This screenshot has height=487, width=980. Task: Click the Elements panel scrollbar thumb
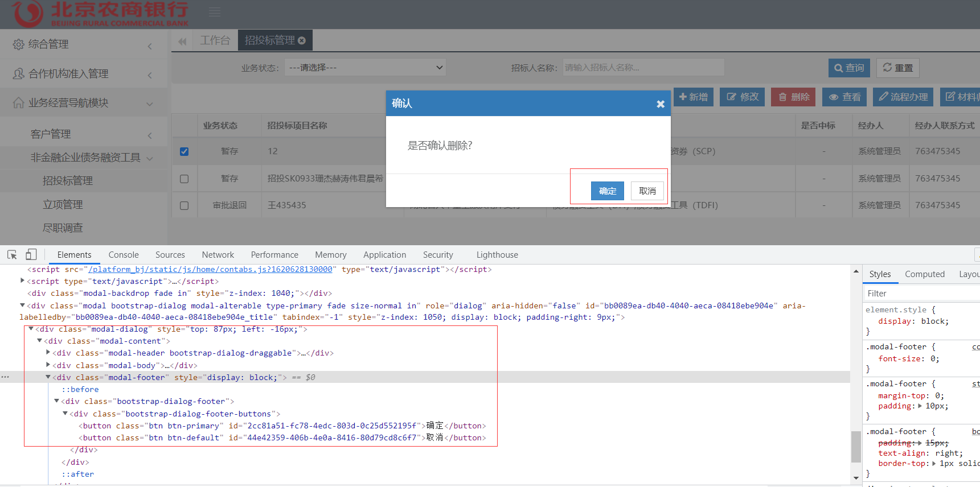coord(856,447)
